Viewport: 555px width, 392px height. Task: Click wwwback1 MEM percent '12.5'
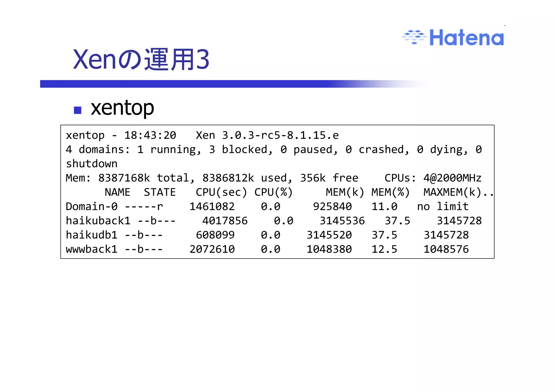tap(384, 249)
